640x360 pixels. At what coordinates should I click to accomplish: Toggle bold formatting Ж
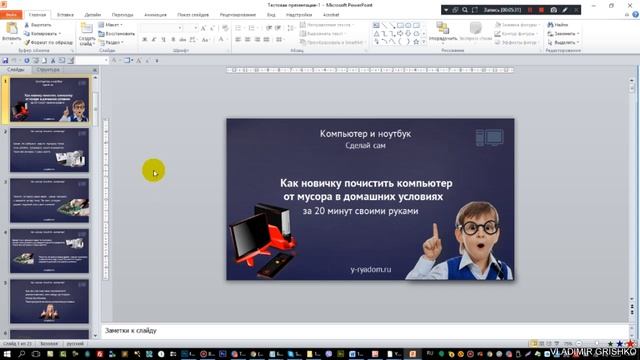coord(144,40)
